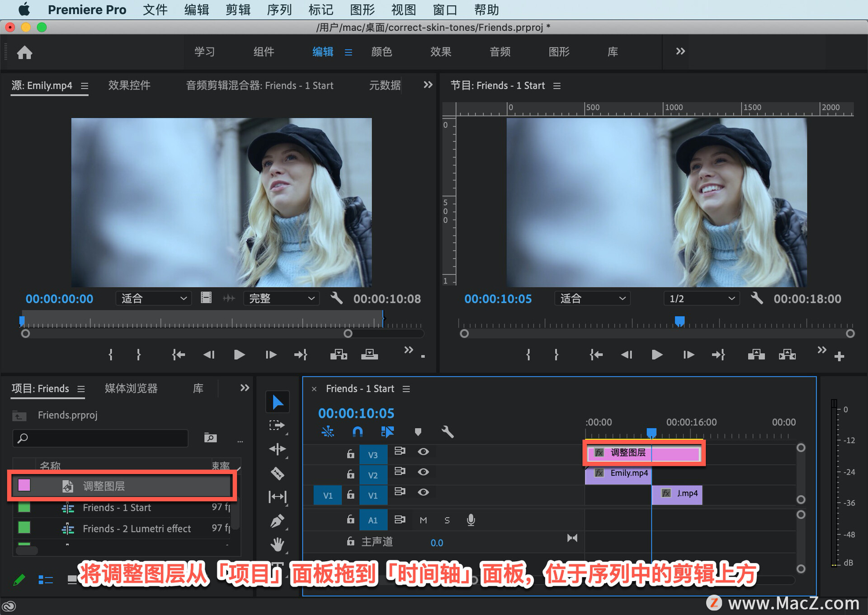Mute audio track A1

(423, 520)
